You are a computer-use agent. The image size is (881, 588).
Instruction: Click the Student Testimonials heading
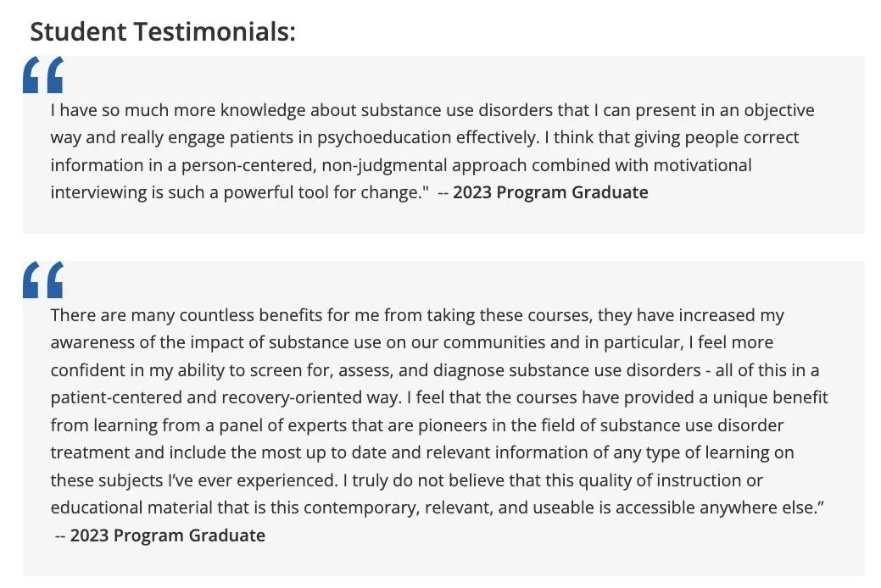click(x=162, y=31)
